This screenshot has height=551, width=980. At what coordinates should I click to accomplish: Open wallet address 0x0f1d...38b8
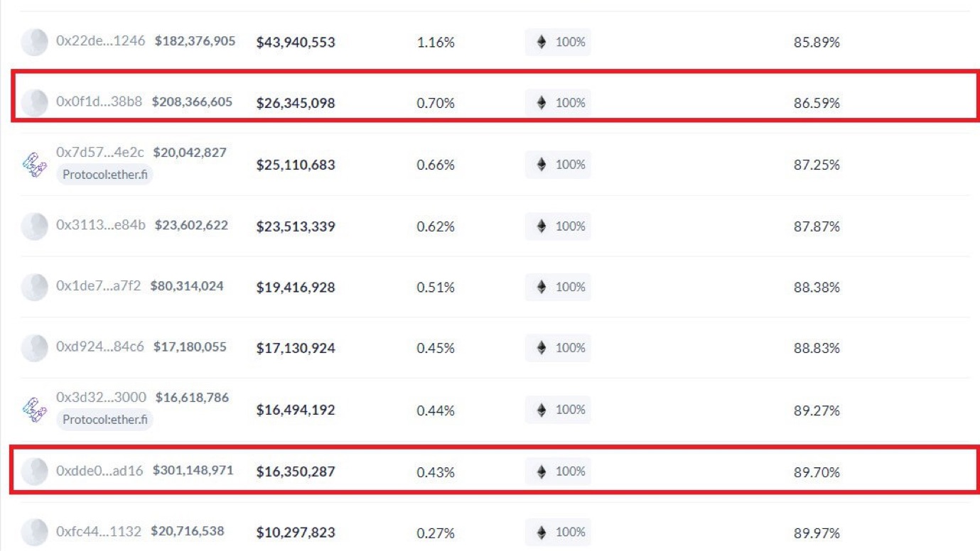(x=99, y=102)
